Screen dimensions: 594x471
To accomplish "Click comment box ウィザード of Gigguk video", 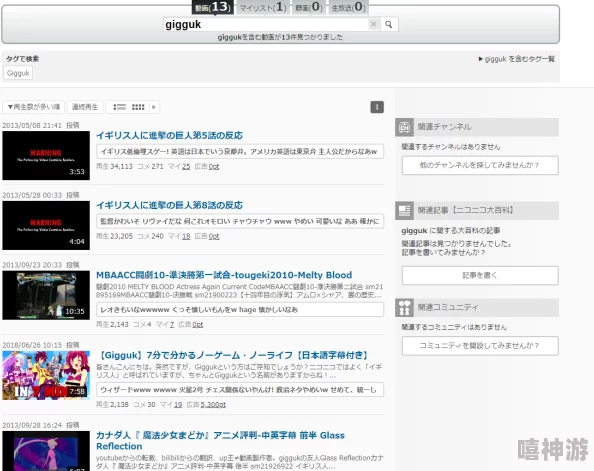I will (240, 390).
